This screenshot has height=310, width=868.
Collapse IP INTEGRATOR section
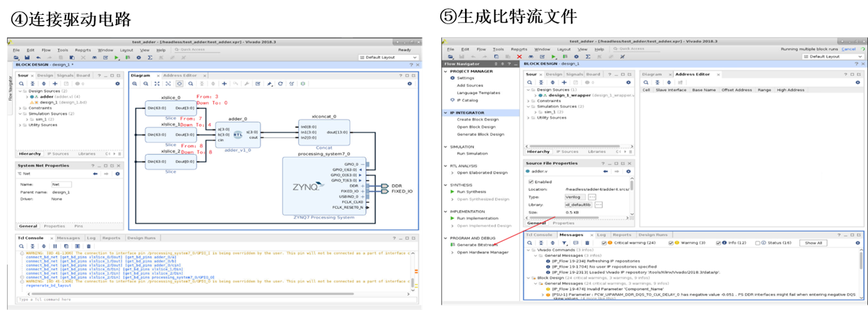(445, 113)
